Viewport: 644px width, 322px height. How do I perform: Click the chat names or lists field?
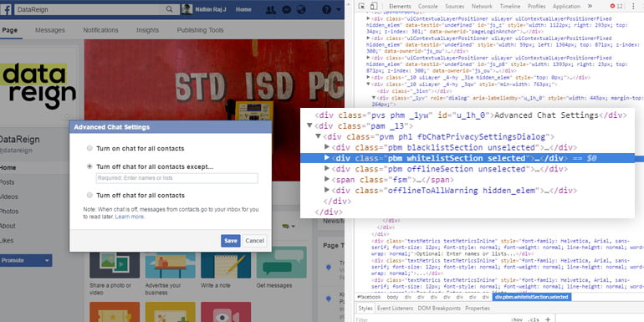click(x=177, y=178)
